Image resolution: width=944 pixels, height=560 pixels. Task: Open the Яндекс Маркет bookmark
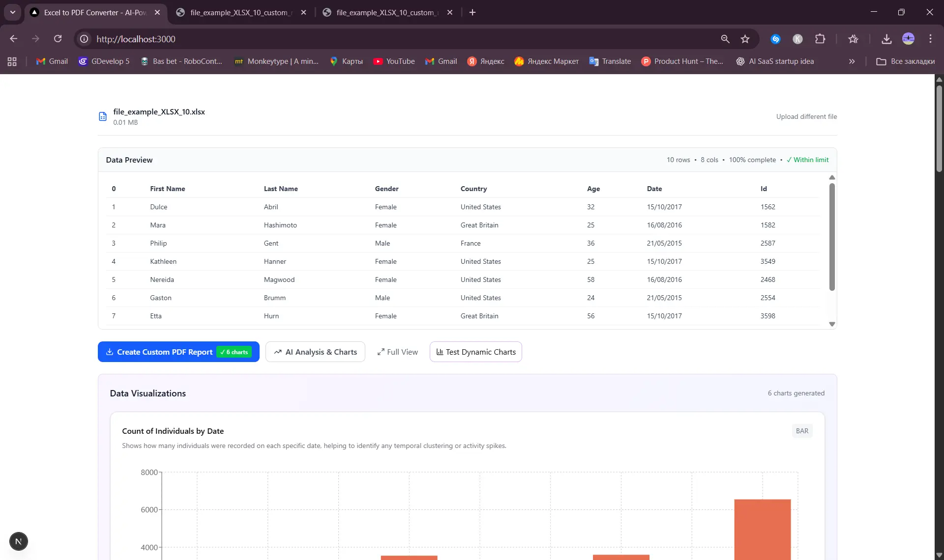[x=546, y=61]
